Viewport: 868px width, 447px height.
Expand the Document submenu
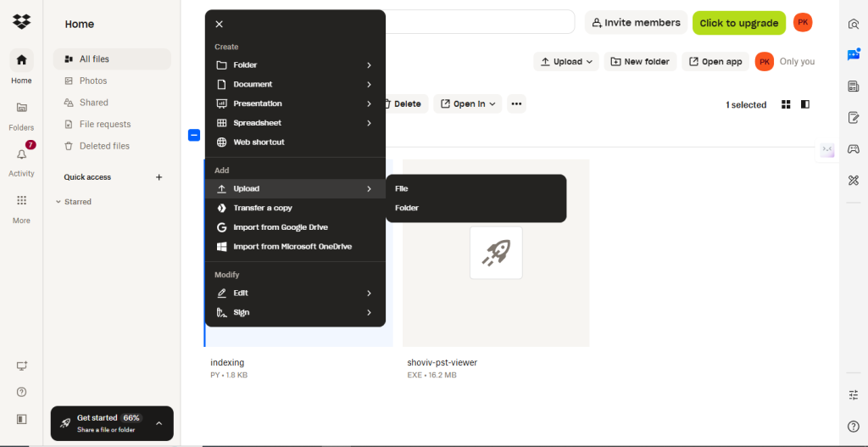(x=295, y=85)
